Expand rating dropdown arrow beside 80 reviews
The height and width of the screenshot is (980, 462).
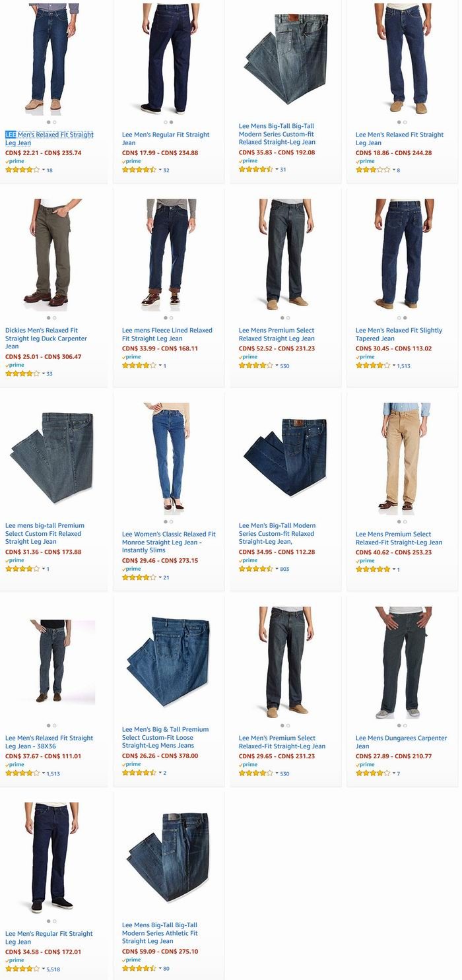(160, 969)
